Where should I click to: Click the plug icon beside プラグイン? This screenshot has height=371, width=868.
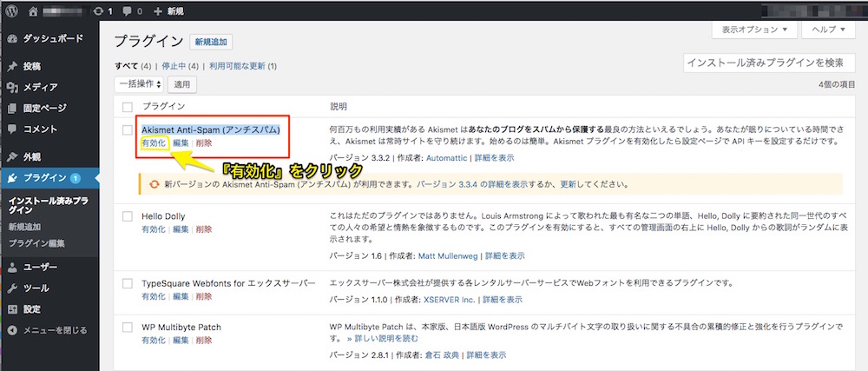(x=13, y=178)
